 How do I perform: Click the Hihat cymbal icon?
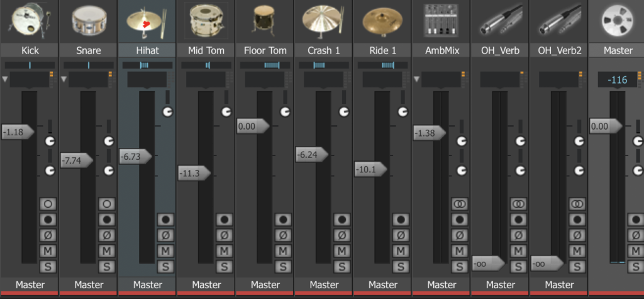click(147, 20)
